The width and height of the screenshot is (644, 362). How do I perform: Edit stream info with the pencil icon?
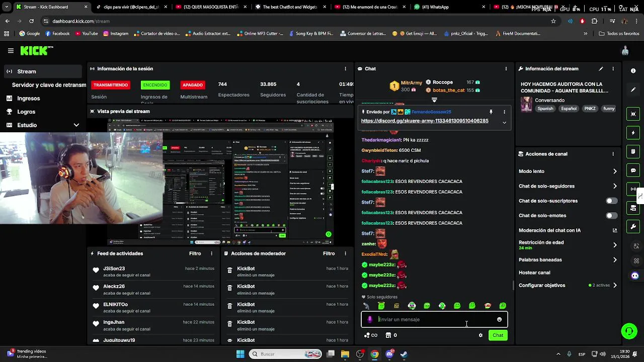[x=601, y=69]
